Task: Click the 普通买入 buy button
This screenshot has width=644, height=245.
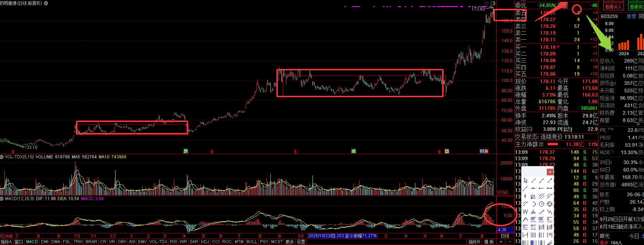Action: (613, 7)
